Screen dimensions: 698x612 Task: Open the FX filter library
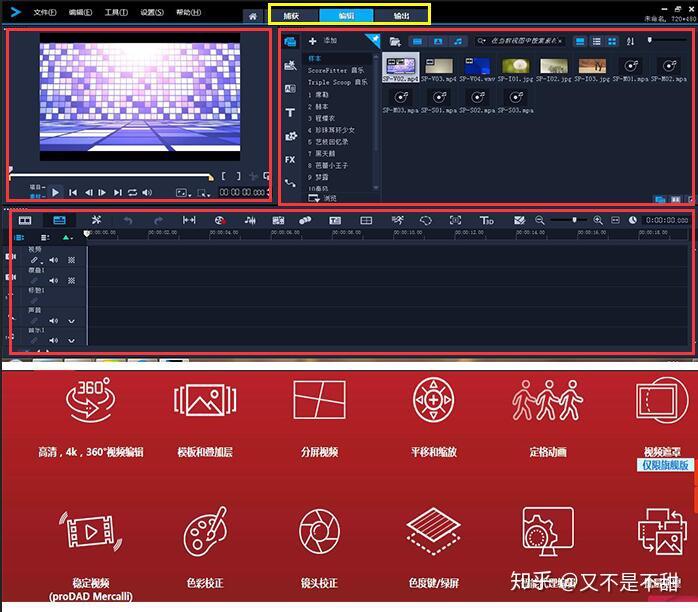290,160
